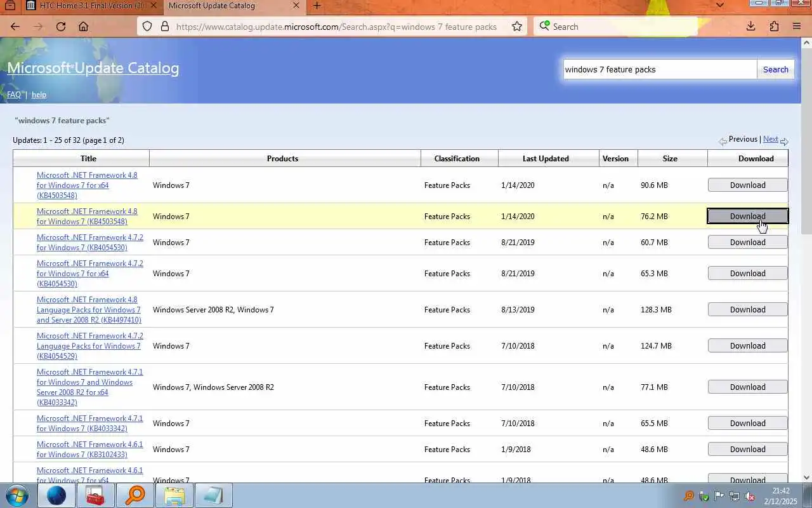The width and height of the screenshot is (812, 508).
Task: Go back with the browser back arrow
Action: (15, 27)
